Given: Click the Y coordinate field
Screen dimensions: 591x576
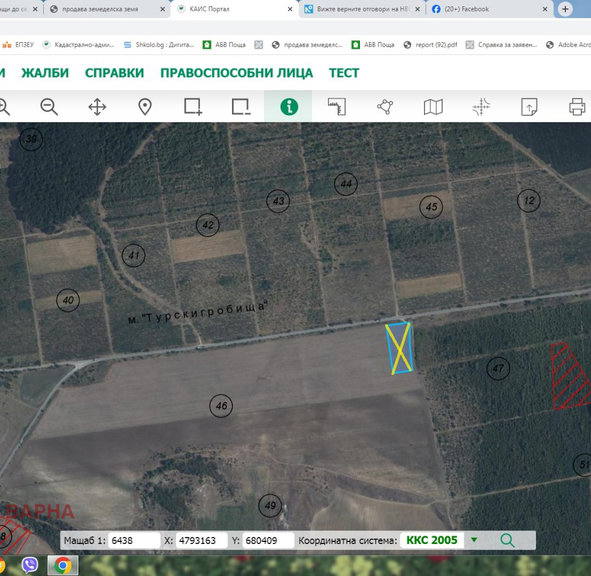Looking at the screenshot, I should [x=268, y=540].
